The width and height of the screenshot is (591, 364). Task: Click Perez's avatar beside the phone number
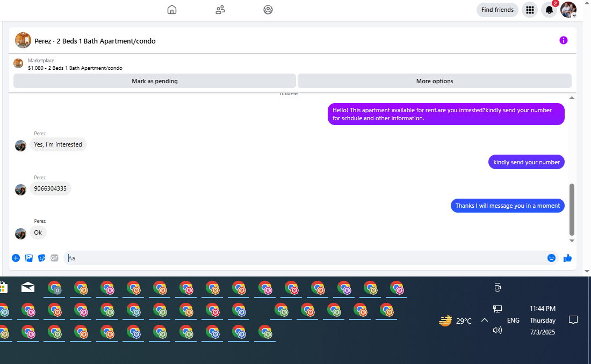[20, 190]
